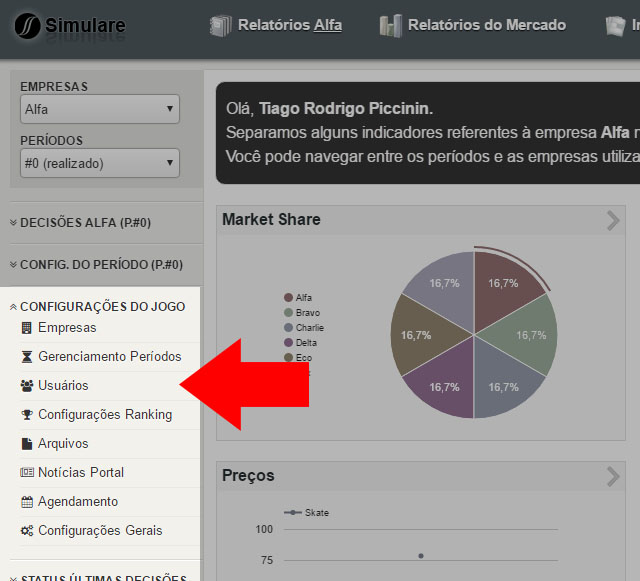Viewport: 640px width, 581px height.
Task: Open Relatórios do Mercado top menu
Action: click(x=473, y=25)
